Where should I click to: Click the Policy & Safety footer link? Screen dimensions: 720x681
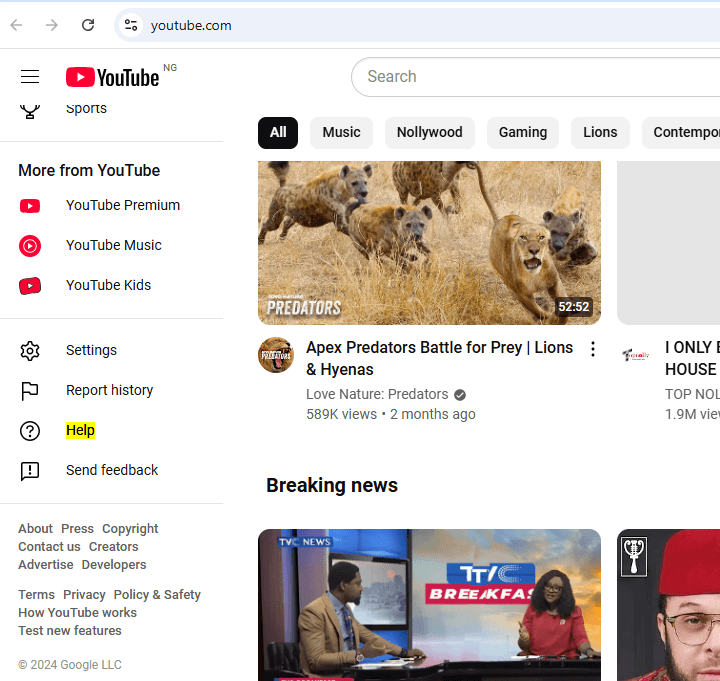pos(157,595)
